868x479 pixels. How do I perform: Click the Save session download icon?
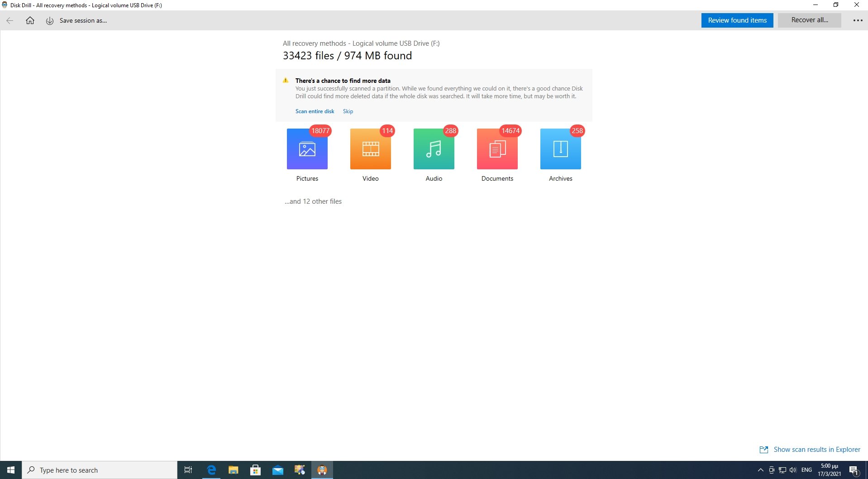pyautogui.click(x=50, y=21)
